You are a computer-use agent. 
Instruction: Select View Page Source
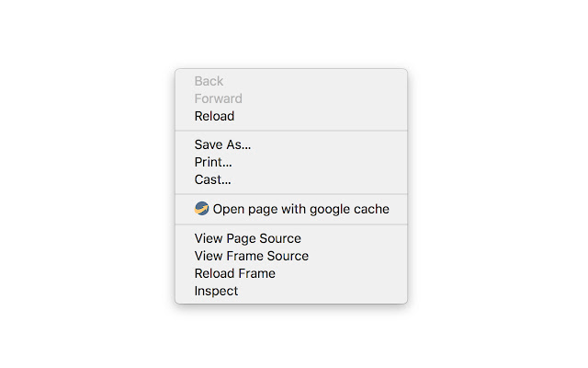point(247,238)
